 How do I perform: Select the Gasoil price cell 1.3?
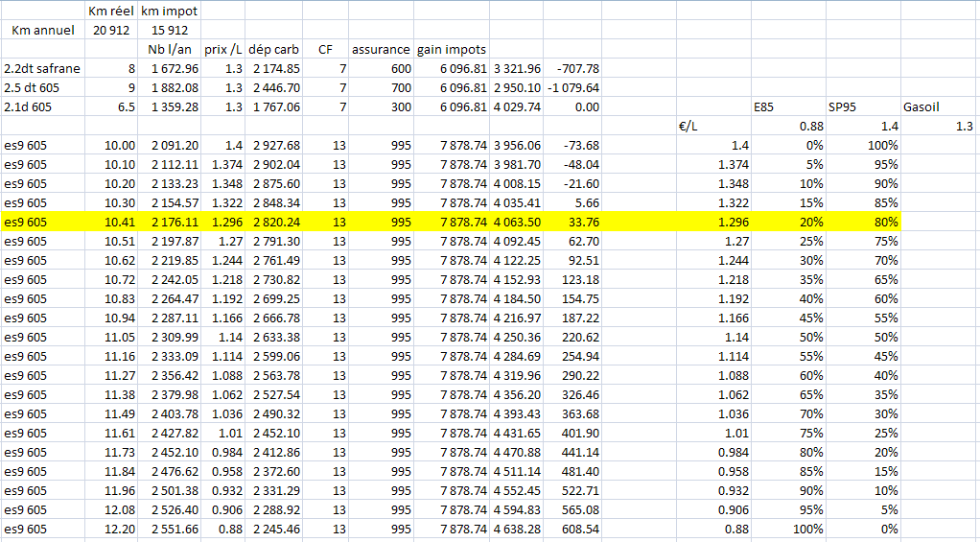point(940,127)
